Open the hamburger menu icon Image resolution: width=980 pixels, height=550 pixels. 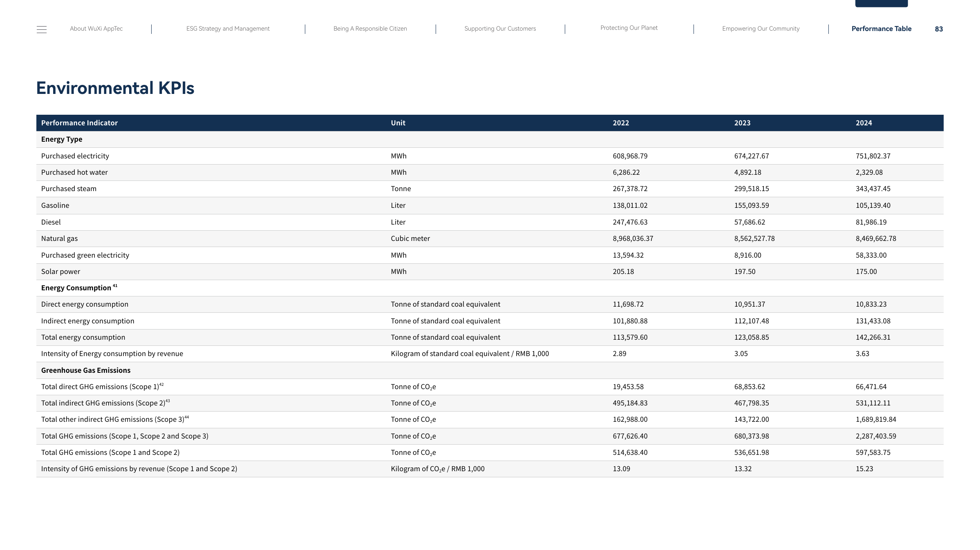[42, 29]
